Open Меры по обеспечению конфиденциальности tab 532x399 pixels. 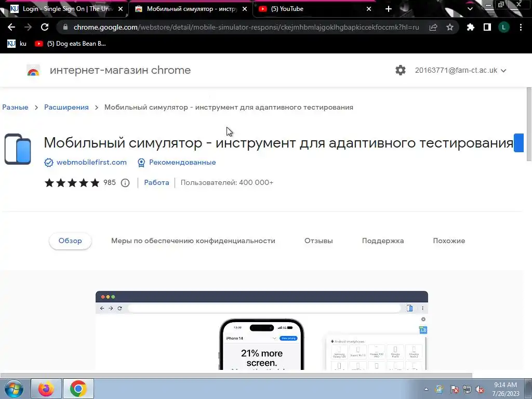point(193,241)
